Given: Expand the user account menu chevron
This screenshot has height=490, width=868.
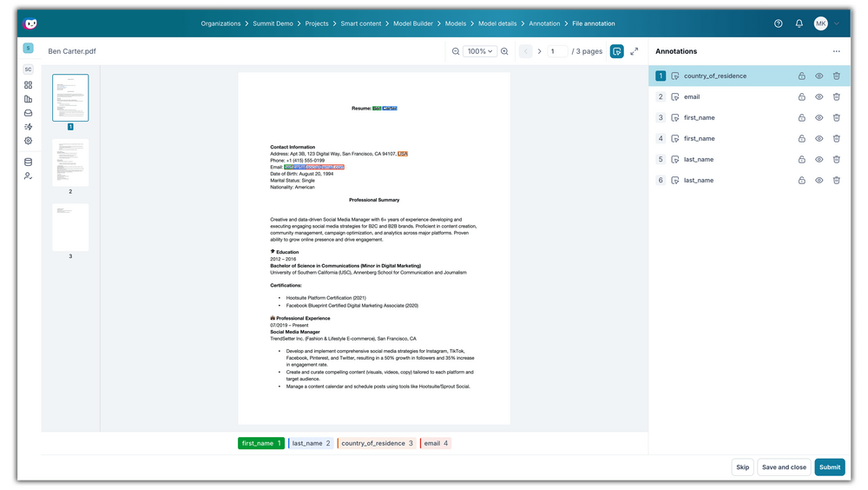Looking at the screenshot, I should point(836,23).
